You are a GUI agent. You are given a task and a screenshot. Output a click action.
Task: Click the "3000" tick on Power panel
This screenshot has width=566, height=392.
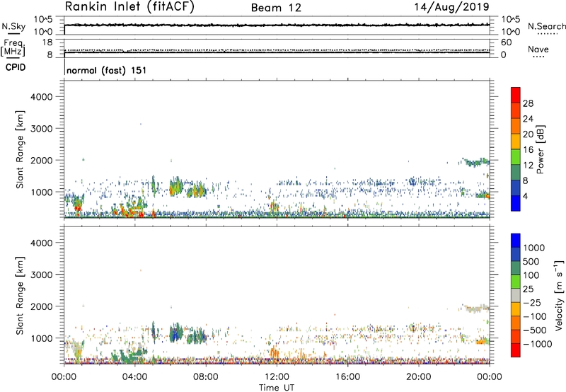pos(42,129)
